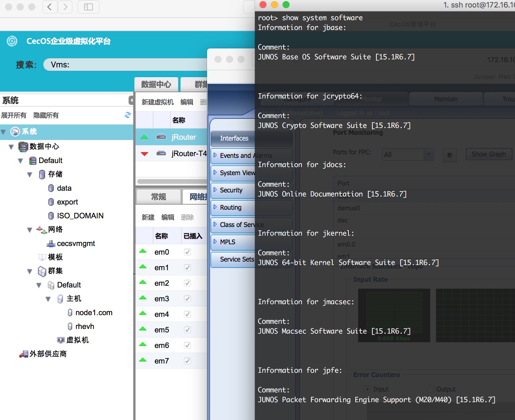The height and width of the screenshot is (420, 515).
Task: Click the browser back navigation arrow
Action: (x=50, y=7)
